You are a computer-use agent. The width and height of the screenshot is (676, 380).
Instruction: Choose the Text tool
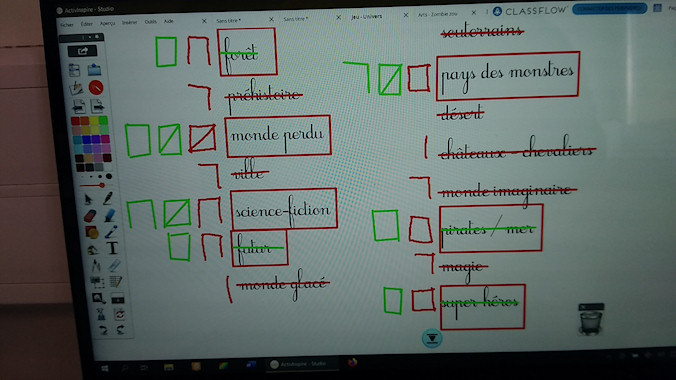point(112,248)
